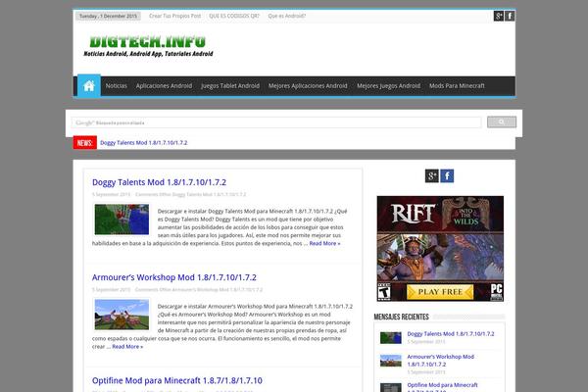Open Doggy Talents Mod article thumbnail

122,220
